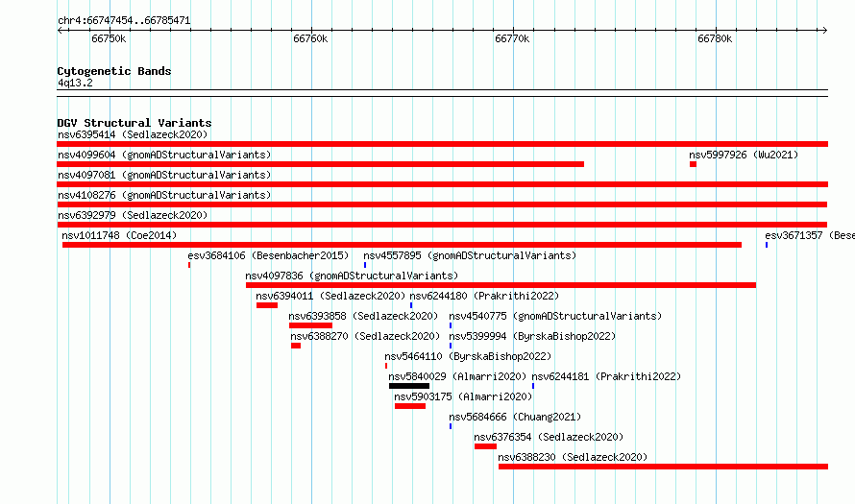Click the left arrow of the ruler
Image resolution: width=855 pixels, height=504 pixels.
tap(60, 30)
